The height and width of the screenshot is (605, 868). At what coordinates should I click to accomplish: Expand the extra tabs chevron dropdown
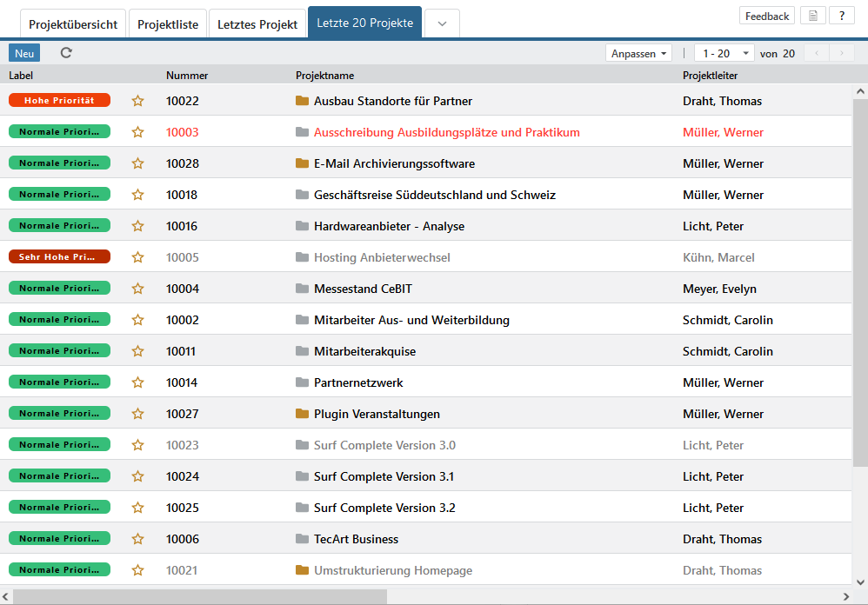pyautogui.click(x=442, y=24)
